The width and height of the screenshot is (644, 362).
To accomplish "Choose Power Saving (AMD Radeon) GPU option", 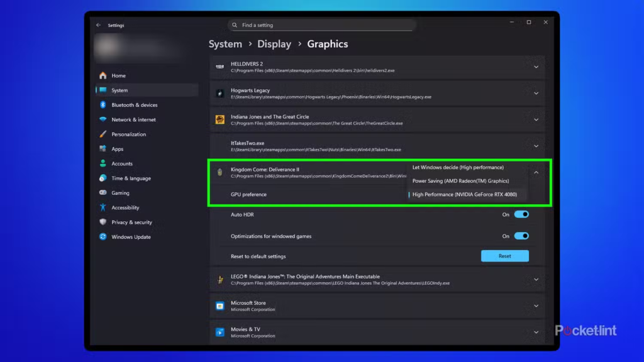I will (460, 181).
